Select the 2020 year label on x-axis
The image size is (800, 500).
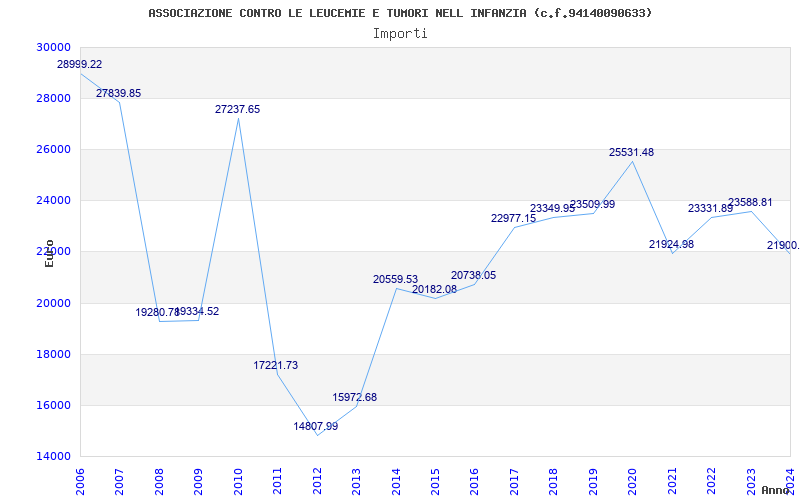tap(633, 482)
